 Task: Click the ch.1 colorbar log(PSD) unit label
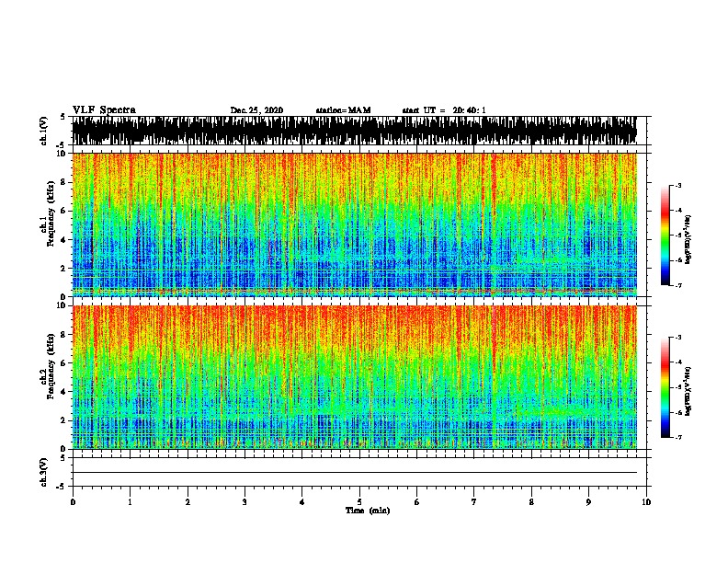point(688,239)
